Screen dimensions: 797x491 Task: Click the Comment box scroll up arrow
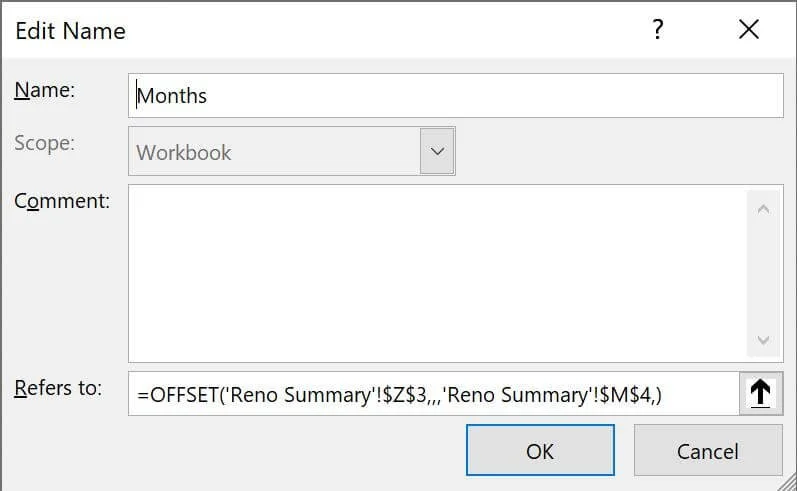click(x=763, y=209)
